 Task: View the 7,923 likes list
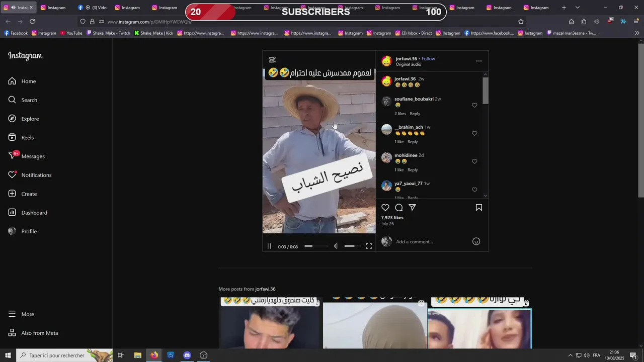tap(392, 218)
